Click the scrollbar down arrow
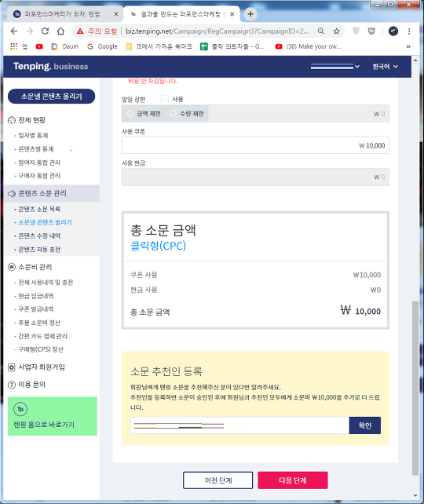This screenshot has height=504, width=424. pos(415,495)
